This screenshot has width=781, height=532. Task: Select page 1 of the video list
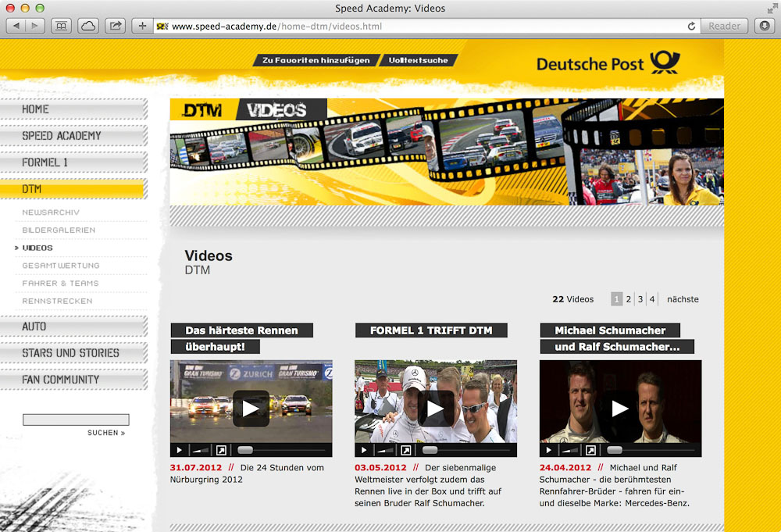coord(617,299)
